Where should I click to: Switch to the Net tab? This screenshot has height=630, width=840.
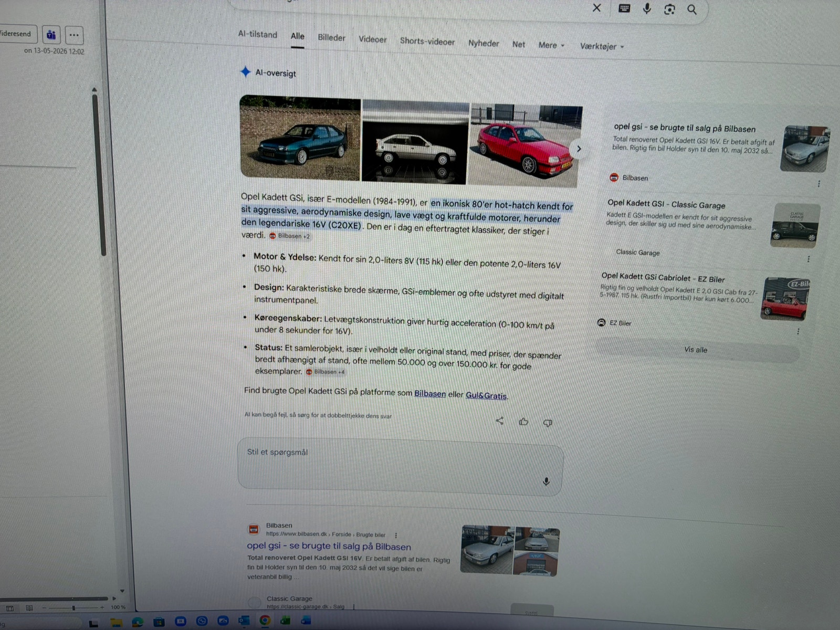[518, 45]
